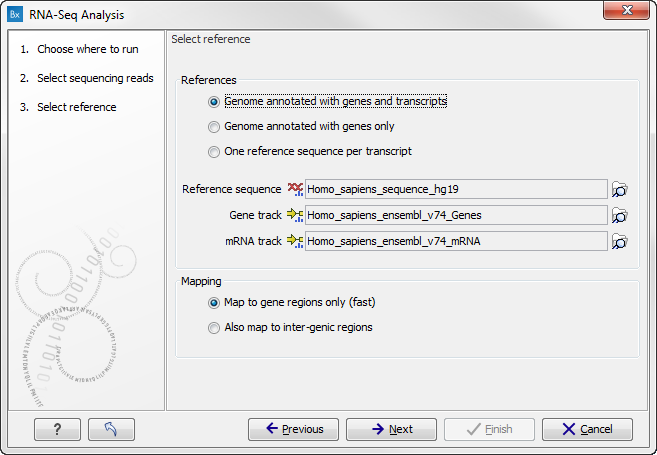The width and height of the screenshot is (657, 455).
Task: Select Genome annotated with genes only
Action: click(301, 127)
